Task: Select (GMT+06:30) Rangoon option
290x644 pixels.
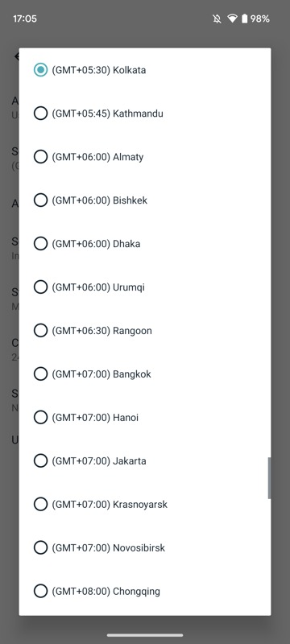Action: point(144,331)
